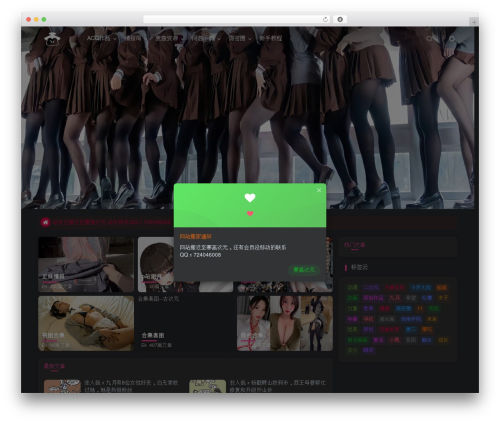
Task: Open the first latest article title link
Action: [131, 386]
